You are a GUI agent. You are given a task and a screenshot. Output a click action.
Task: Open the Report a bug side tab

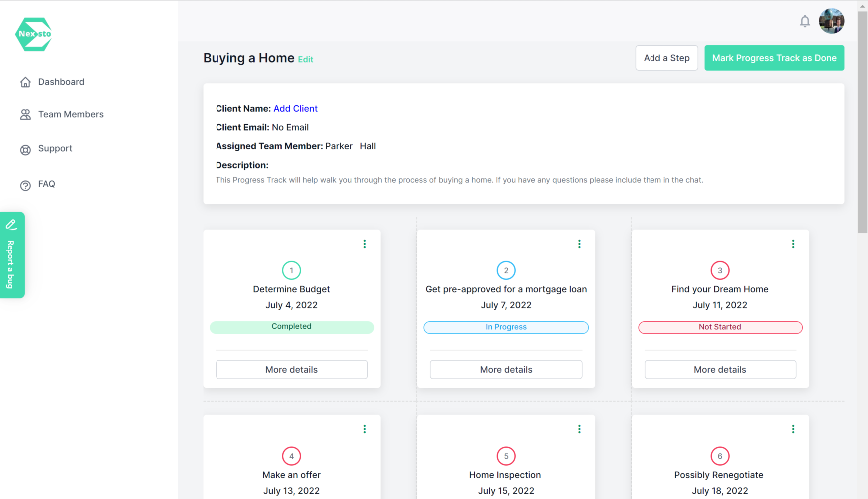(x=12, y=253)
